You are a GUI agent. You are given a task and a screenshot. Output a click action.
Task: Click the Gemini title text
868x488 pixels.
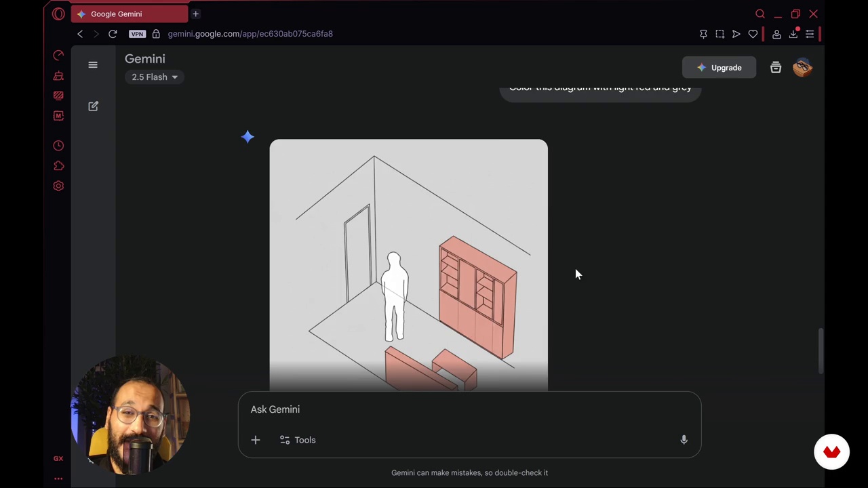pos(145,59)
